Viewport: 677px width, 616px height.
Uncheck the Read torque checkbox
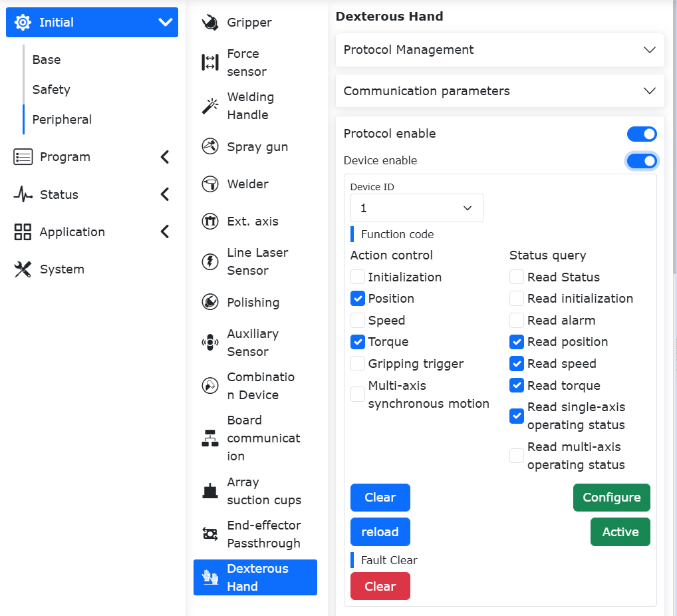coord(517,385)
